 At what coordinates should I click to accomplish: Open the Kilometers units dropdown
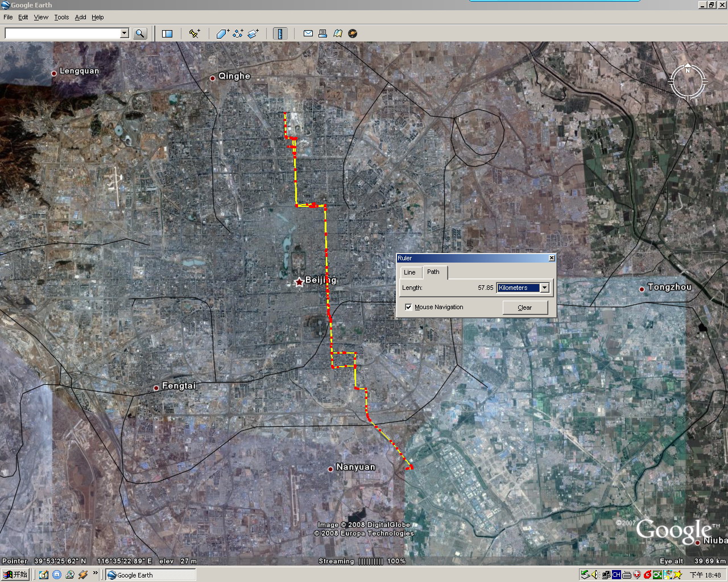point(544,288)
